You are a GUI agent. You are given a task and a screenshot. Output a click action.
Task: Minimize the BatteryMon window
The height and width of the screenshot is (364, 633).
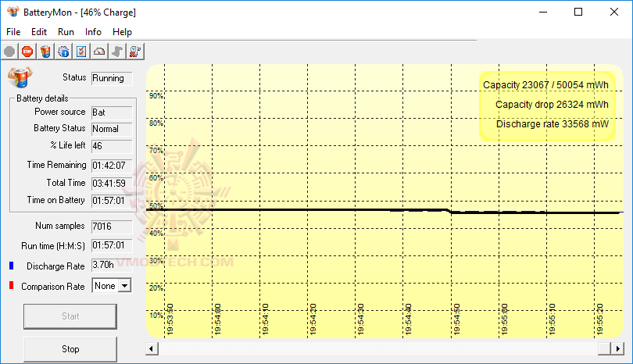click(543, 12)
